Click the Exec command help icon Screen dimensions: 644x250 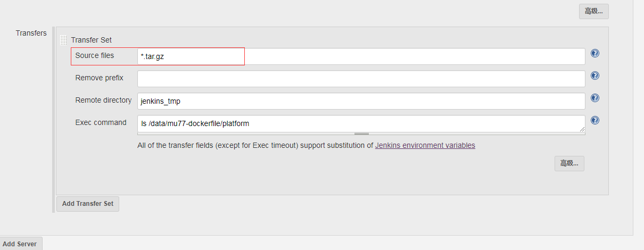[595, 120]
